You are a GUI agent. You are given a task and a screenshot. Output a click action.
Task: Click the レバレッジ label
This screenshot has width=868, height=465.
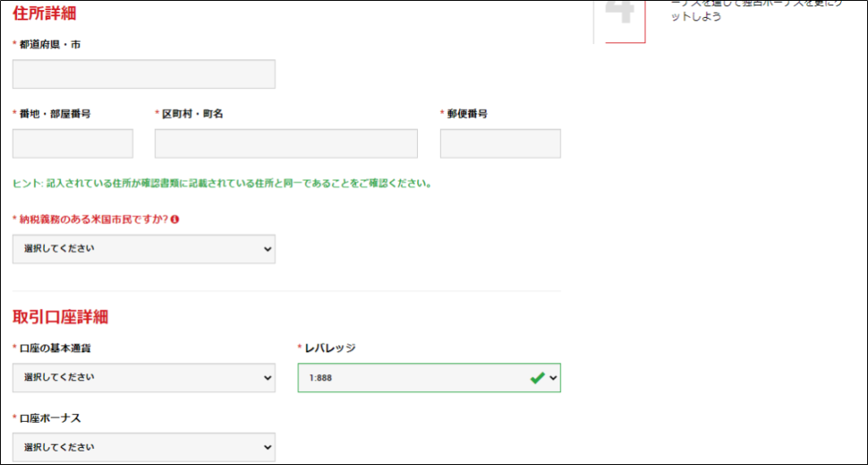(330, 348)
